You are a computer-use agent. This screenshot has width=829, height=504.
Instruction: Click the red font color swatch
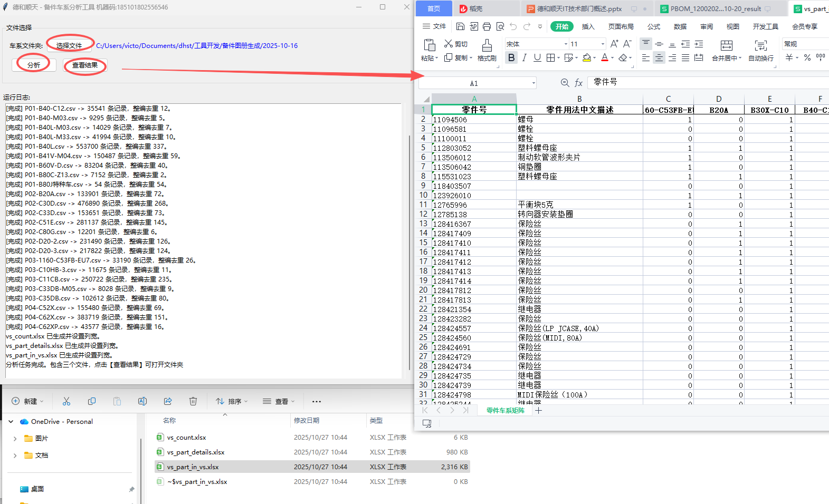(x=605, y=58)
